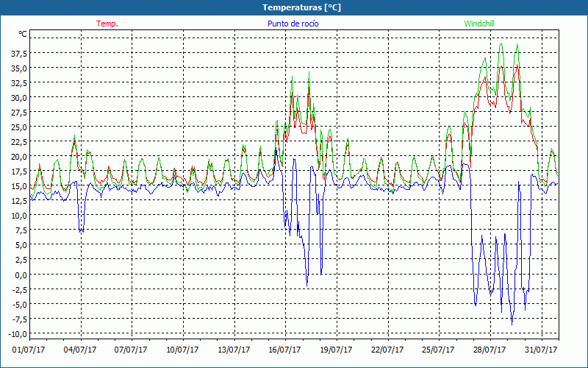Click the 19/07/17 date label
Viewport: 588px width, 368px height.
click(336, 350)
